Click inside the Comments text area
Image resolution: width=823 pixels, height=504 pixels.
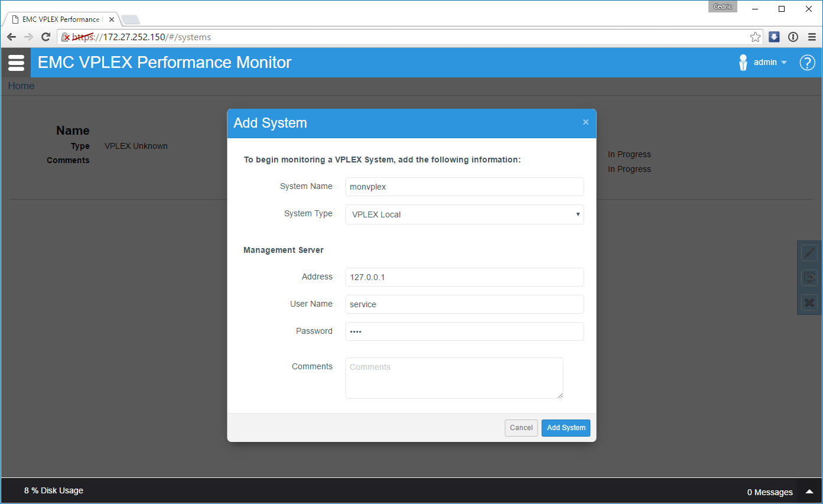click(x=454, y=378)
